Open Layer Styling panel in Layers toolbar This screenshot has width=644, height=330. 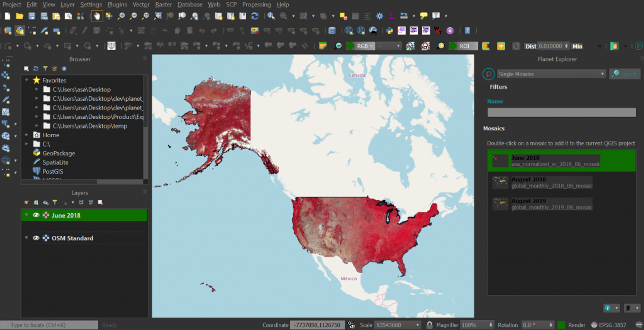tap(26, 202)
